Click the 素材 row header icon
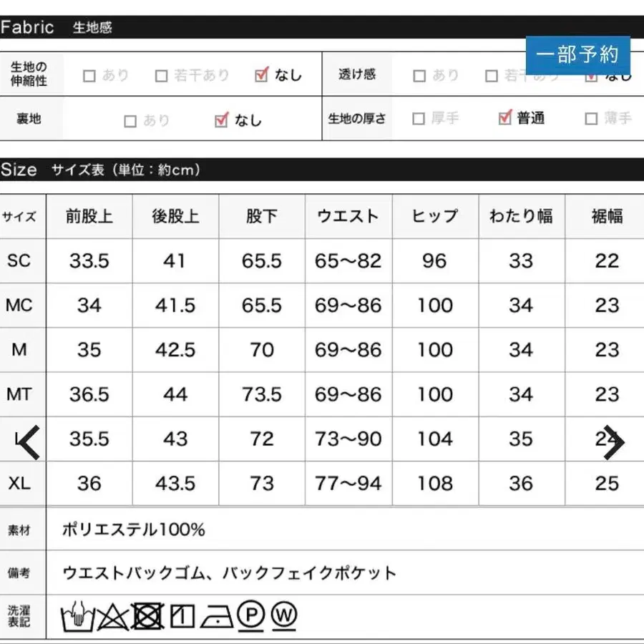Screen dimensions: 644x644 tap(21, 530)
